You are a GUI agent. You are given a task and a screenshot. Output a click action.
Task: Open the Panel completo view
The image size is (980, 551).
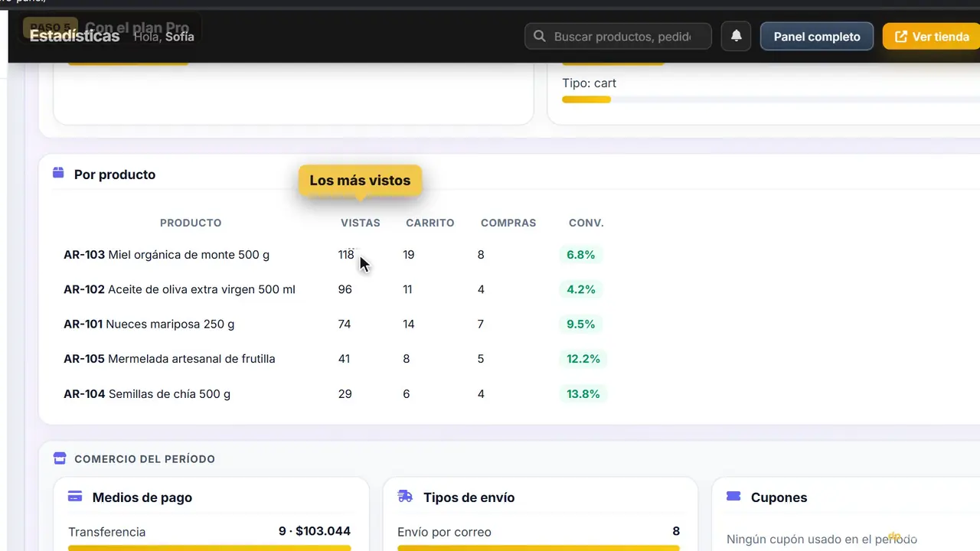[x=817, y=36]
